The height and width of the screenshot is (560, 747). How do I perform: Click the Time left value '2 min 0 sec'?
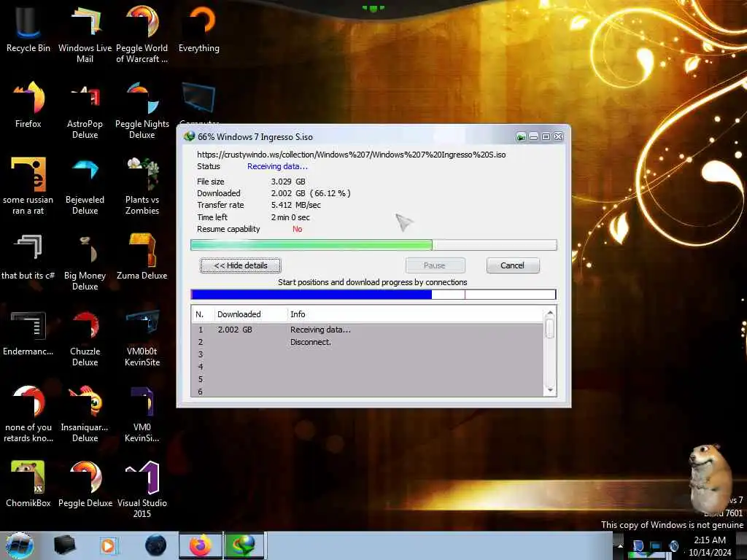[x=290, y=217]
